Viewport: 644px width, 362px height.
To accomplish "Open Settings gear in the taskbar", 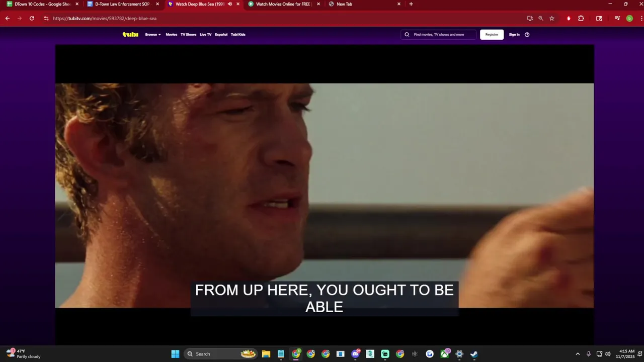I will [459, 354].
